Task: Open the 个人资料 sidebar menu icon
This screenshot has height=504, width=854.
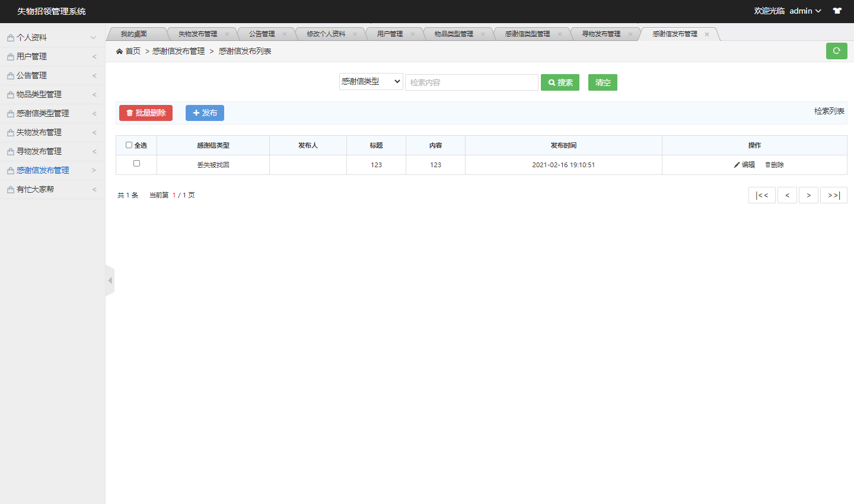Action: click(x=11, y=37)
